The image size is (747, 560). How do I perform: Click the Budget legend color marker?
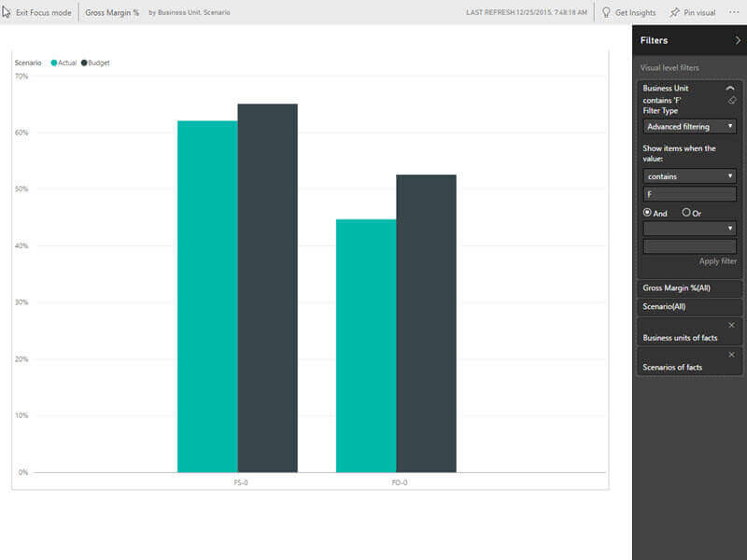[84, 63]
